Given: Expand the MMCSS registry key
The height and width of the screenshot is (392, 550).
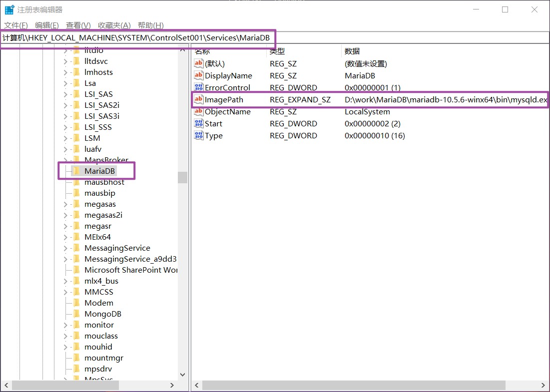Looking at the screenshot, I should tap(65, 292).
